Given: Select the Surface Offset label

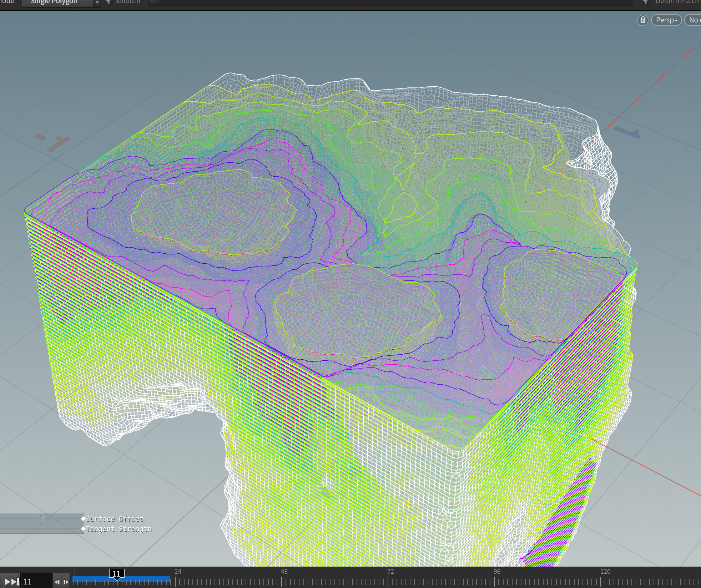Looking at the screenshot, I should [x=115, y=519].
